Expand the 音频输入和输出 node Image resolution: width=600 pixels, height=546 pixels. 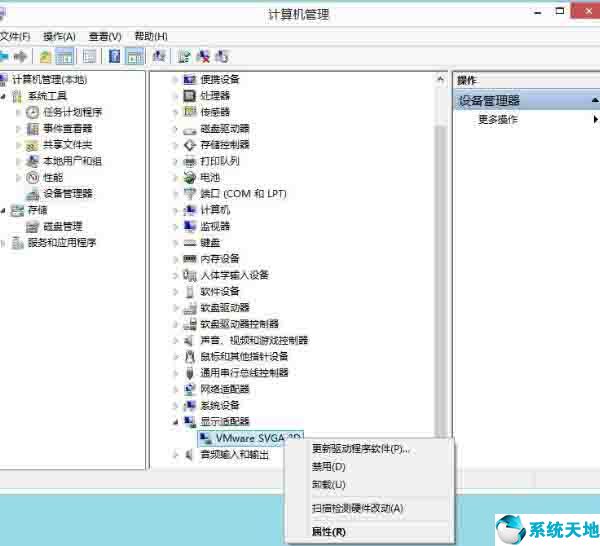(x=176, y=455)
